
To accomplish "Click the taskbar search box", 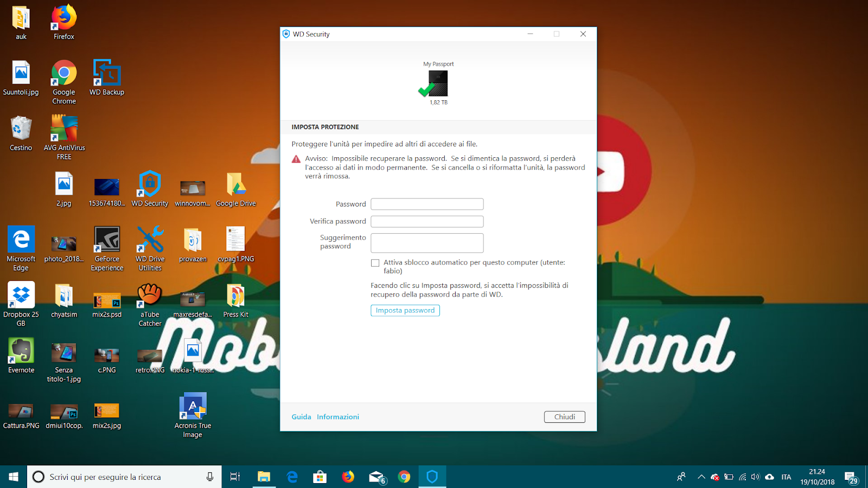I will click(124, 477).
